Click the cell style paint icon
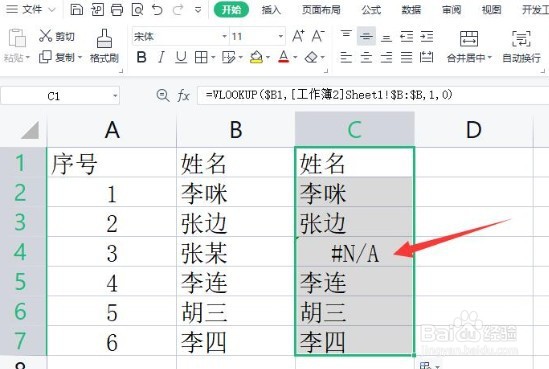549x369 pixels. click(229, 57)
